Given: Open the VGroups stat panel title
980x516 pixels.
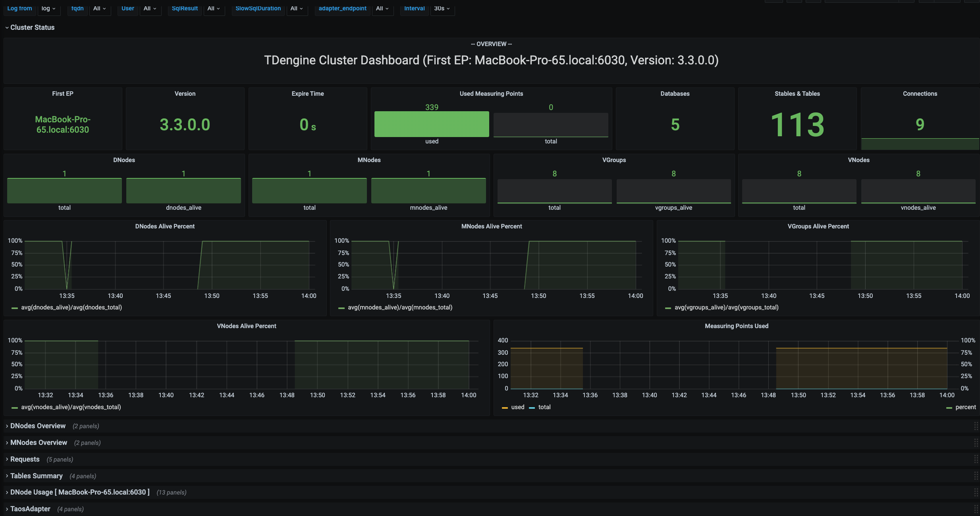Looking at the screenshot, I should click(x=614, y=160).
